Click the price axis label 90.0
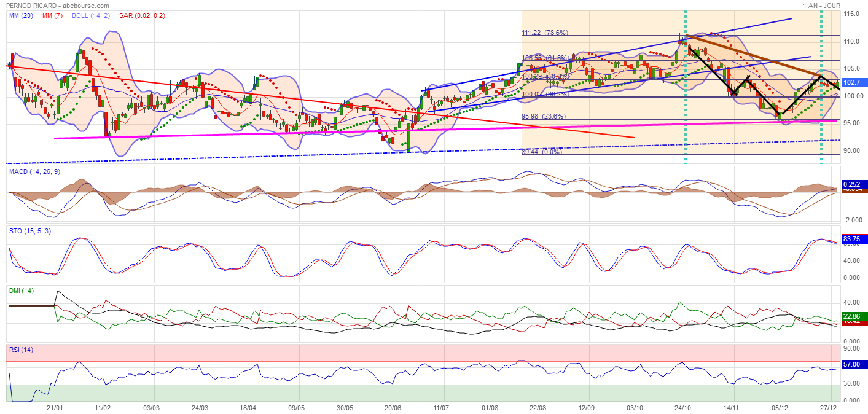Image resolution: width=868 pixels, height=414 pixels. tap(850, 151)
